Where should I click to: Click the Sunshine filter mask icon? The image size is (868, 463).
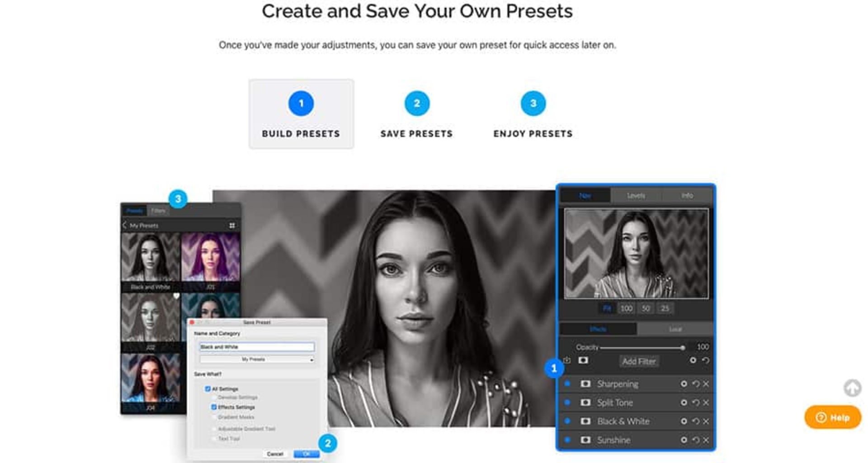coord(585,439)
